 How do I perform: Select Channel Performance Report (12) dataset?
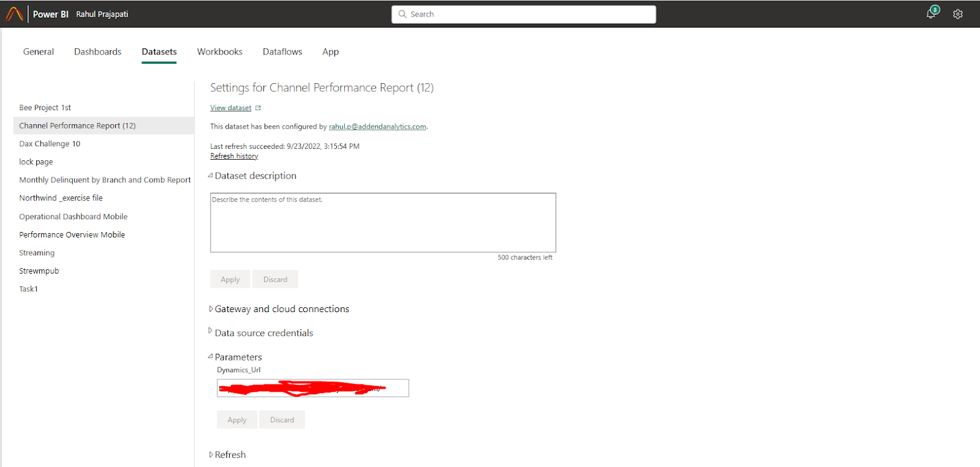click(x=104, y=125)
